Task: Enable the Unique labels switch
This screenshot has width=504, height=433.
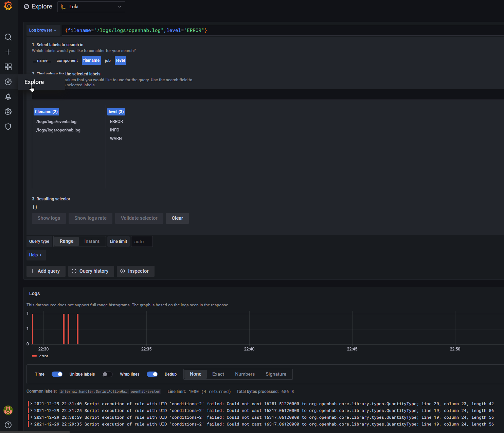Action: (107, 374)
